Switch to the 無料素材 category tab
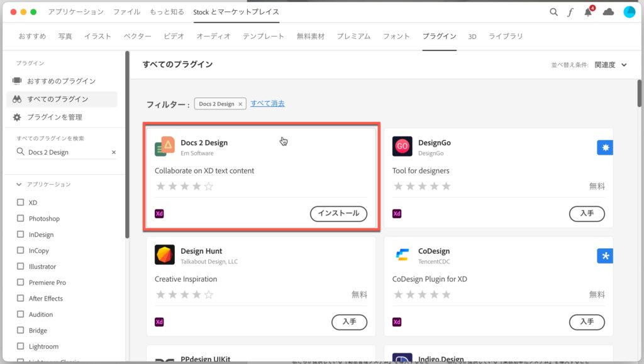The height and width of the screenshot is (364, 644). point(311,36)
